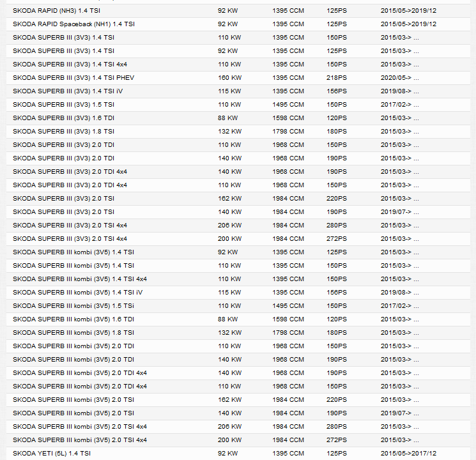
Task: Click 1395 CCM in the SKODA YETI row
Action: pos(288,454)
